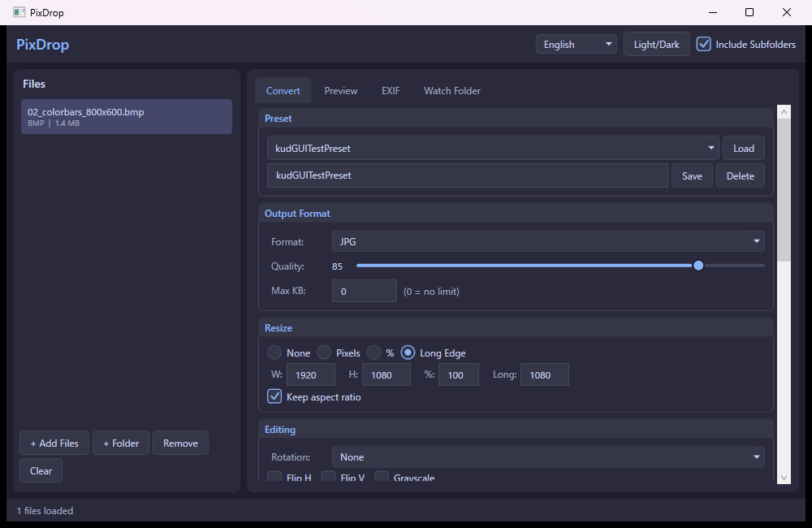
Task: Select the 02_colorbars_800x600.bmp file entry
Action: pos(126,116)
